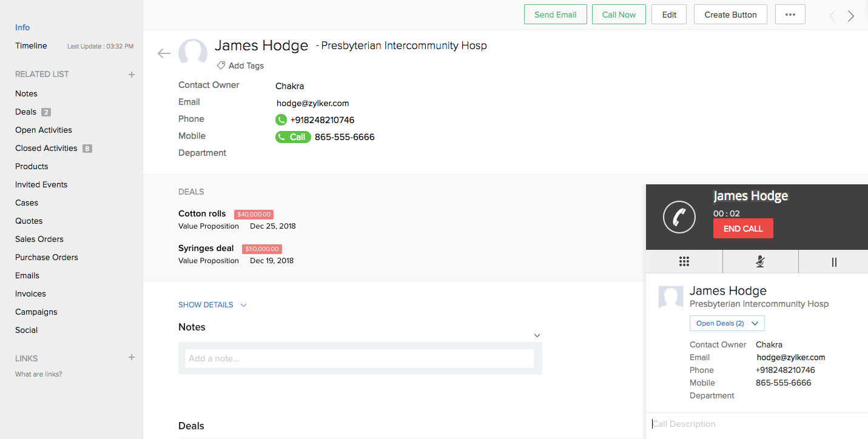Image resolution: width=868 pixels, height=439 pixels.
Task: Add a new link with plus icon
Action: (132, 358)
